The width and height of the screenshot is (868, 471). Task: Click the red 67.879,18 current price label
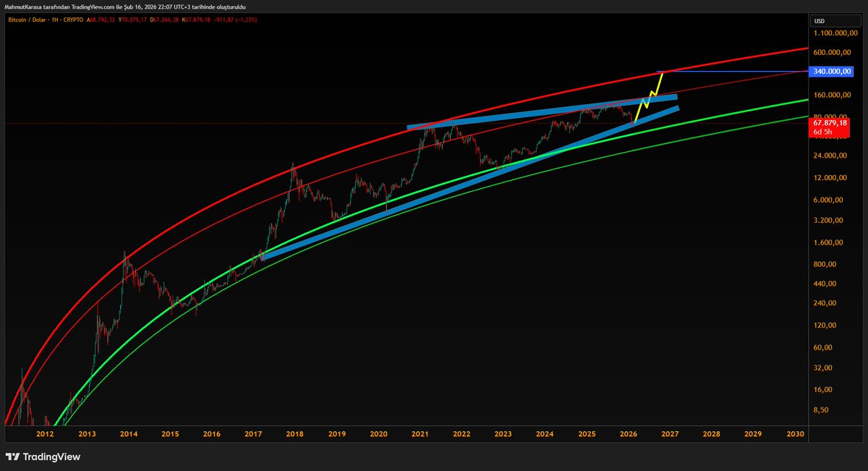[x=829, y=123]
